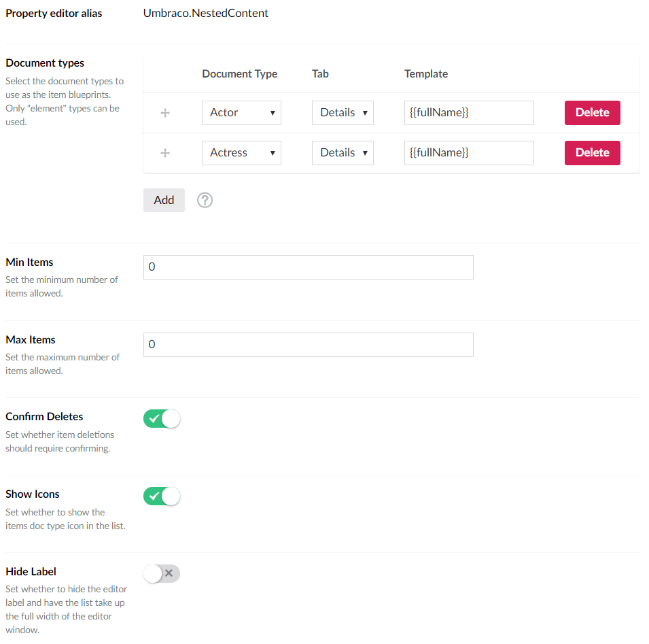Delete the Actor document type row

tap(593, 113)
